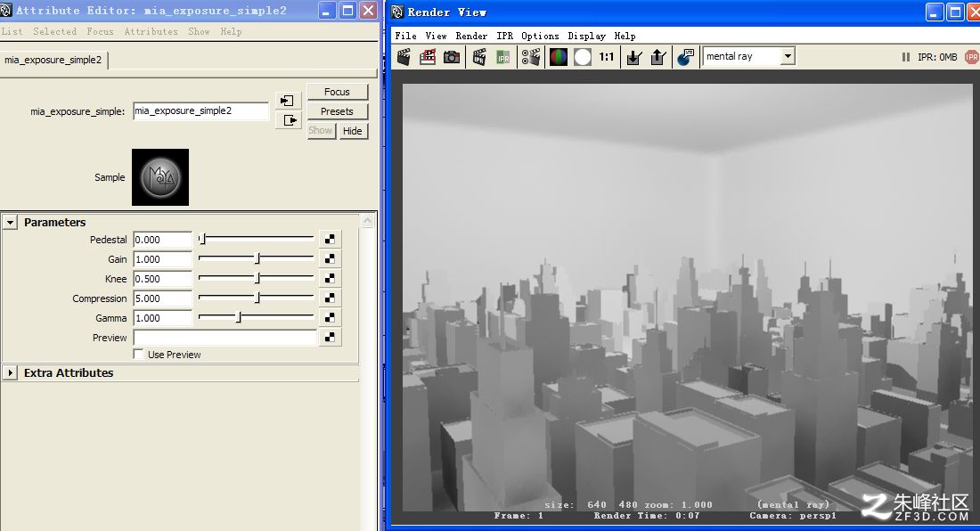Stop IPR with the red IPR icon
Image resolution: width=980 pixels, height=531 pixels.
[x=972, y=57]
